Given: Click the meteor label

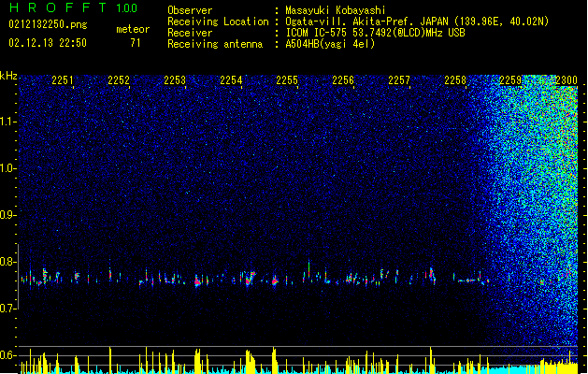Looking at the screenshot, I should [133, 29].
